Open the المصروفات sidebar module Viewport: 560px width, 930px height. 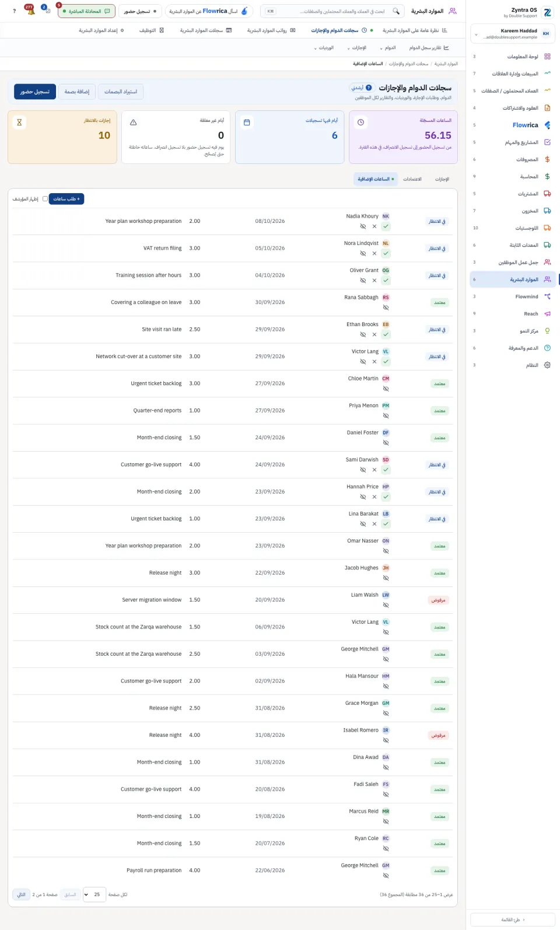click(x=512, y=159)
